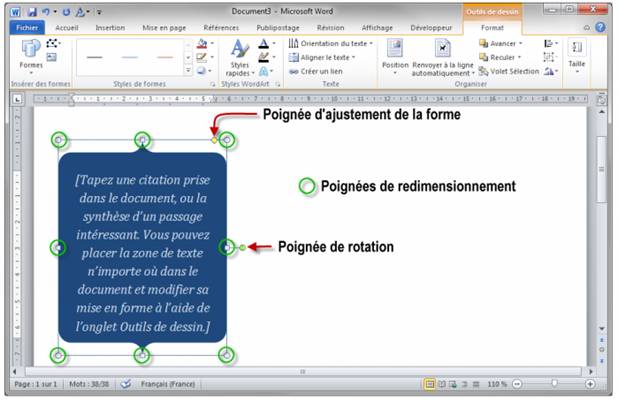The width and height of the screenshot is (618, 401).
Task: Open the Styles rapides WordArt dropdown
Action: tap(240, 60)
